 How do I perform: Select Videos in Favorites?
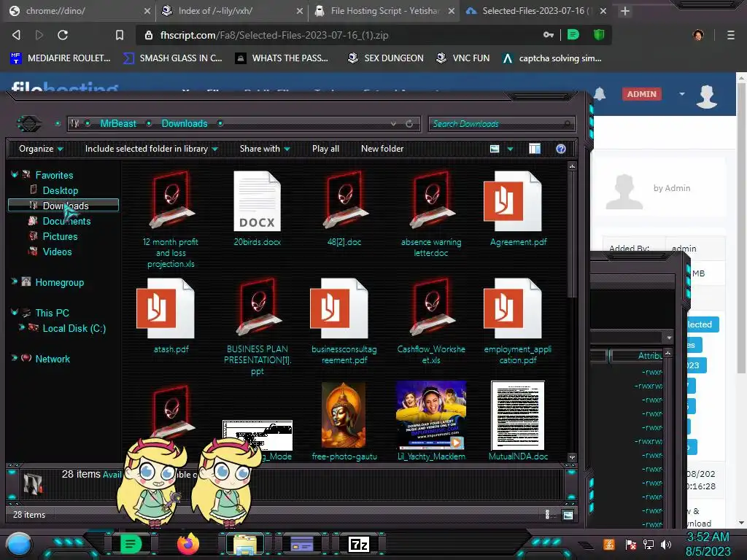57,252
